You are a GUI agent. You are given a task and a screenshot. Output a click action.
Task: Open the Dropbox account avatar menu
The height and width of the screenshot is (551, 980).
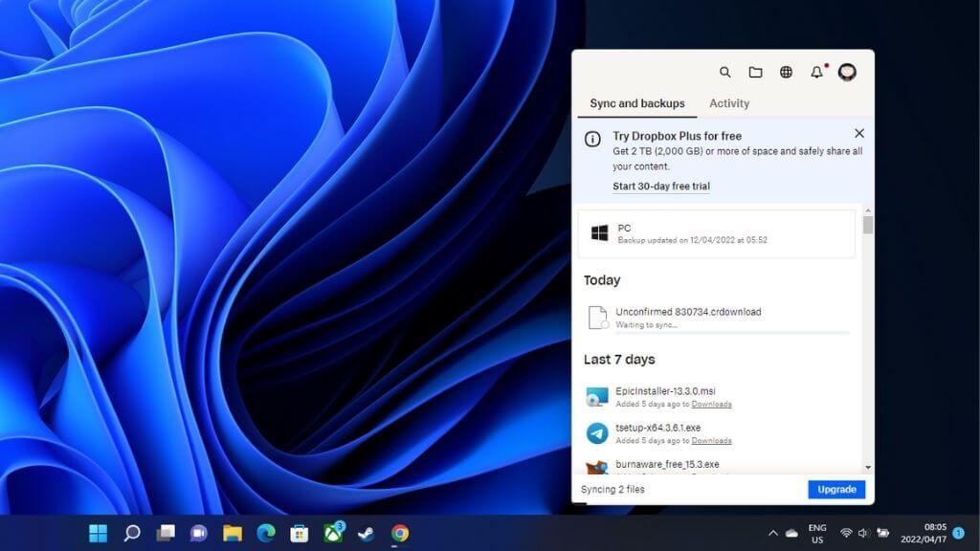point(847,72)
